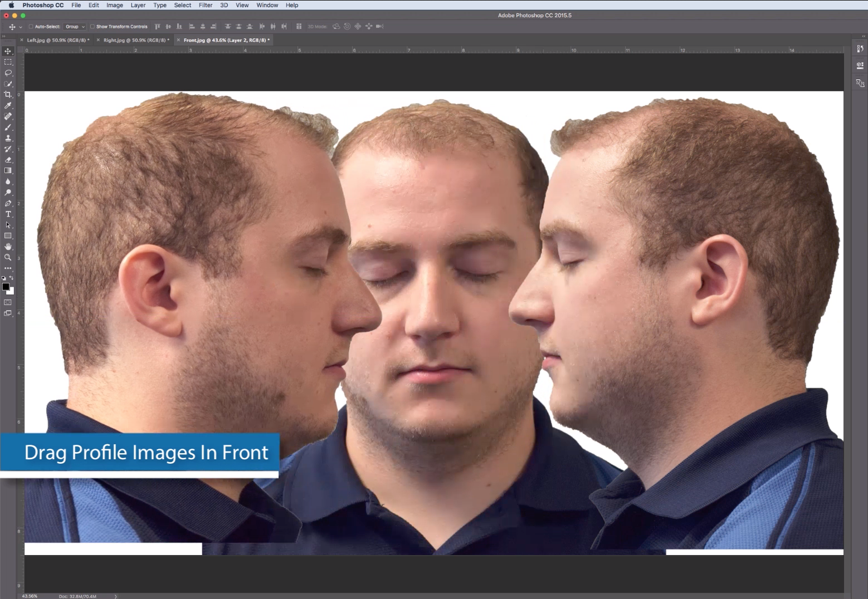The image size is (868, 599).
Task: Click the foreground color swatch
Action: click(7, 287)
